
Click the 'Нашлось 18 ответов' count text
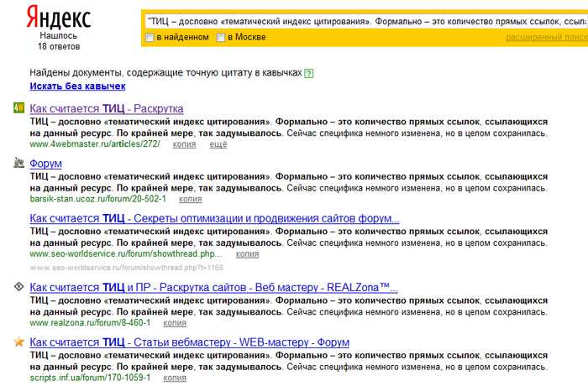(59, 41)
